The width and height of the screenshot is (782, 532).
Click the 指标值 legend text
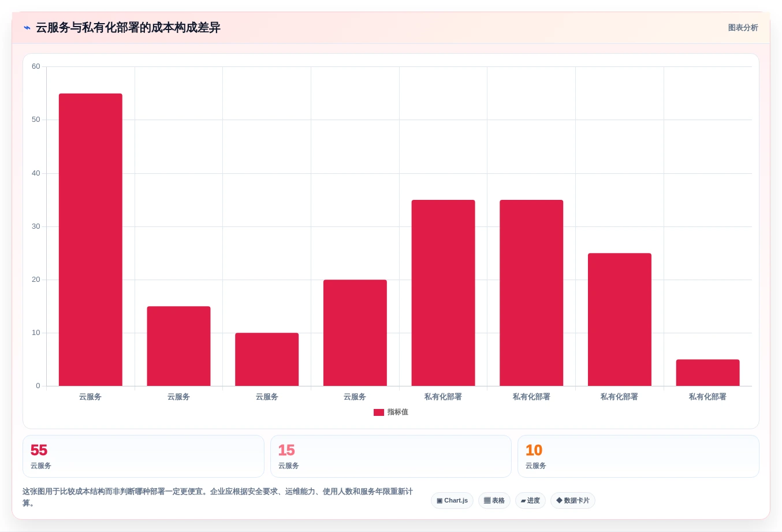[398, 412]
